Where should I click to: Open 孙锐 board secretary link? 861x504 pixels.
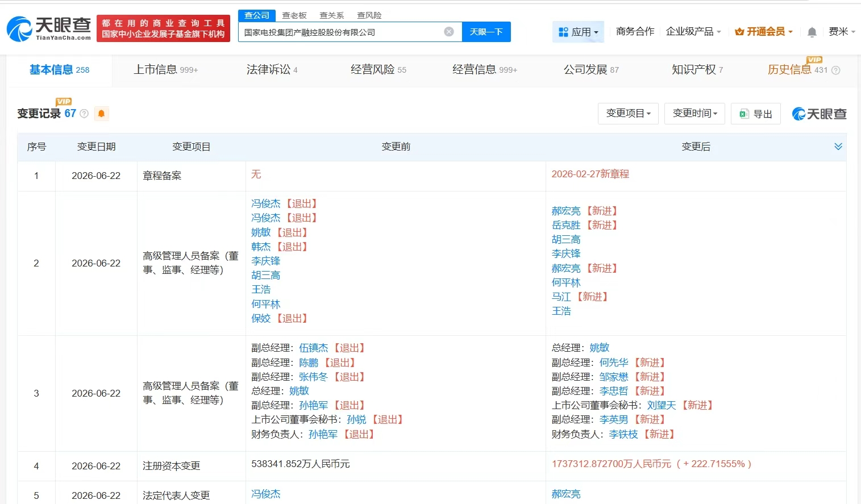click(356, 419)
